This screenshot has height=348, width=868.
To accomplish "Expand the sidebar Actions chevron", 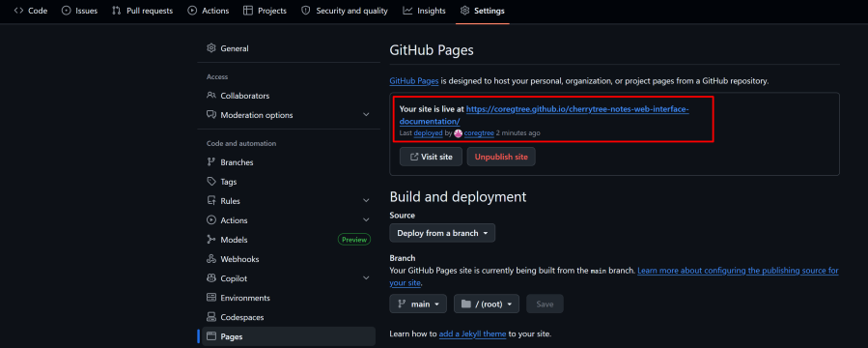I will 366,220.
